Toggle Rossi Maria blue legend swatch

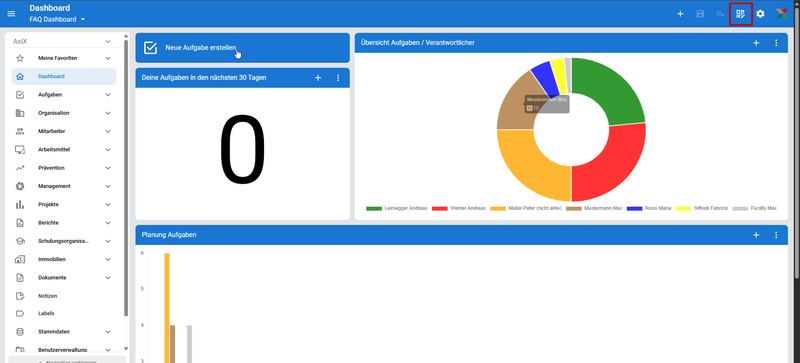click(x=634, y=208)
